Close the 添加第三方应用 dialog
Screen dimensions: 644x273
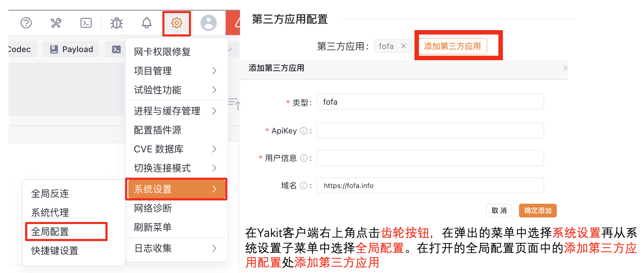tap(565, 68)
